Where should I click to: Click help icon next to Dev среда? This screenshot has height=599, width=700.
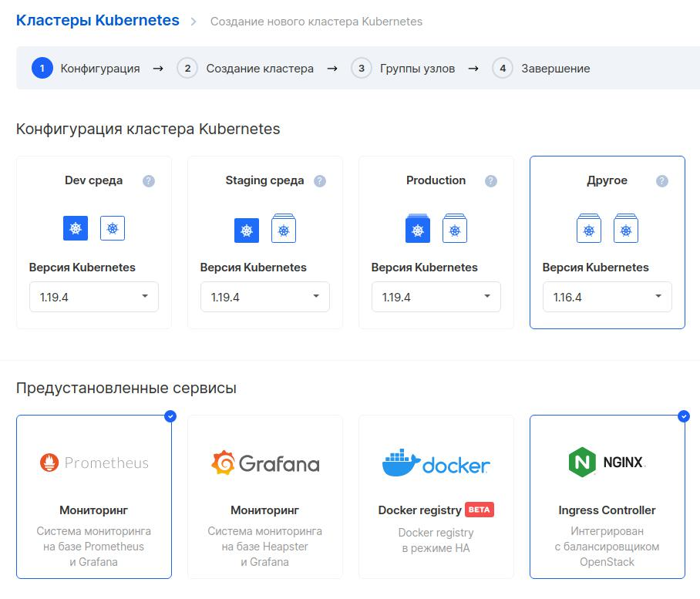point(149,180)
